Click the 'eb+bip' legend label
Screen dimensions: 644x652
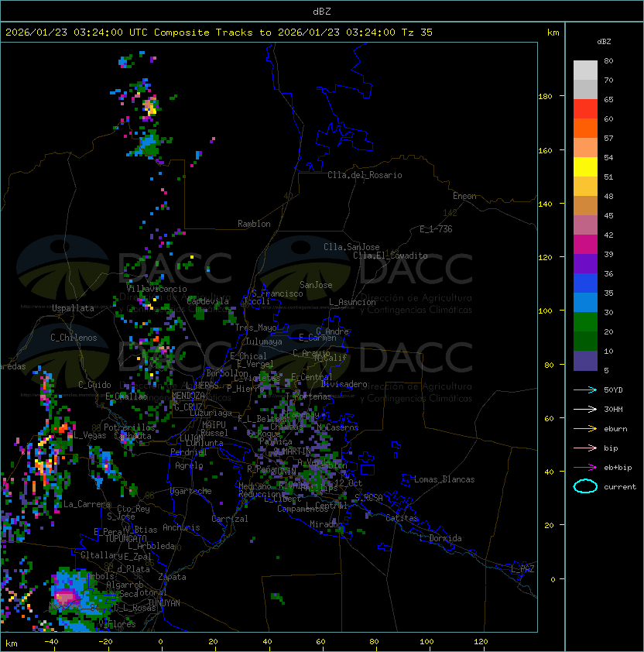pos(618,468)
